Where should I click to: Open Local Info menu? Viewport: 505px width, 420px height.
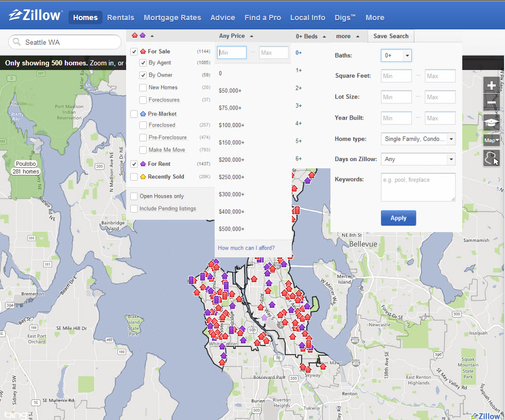[x=307, y=17]
